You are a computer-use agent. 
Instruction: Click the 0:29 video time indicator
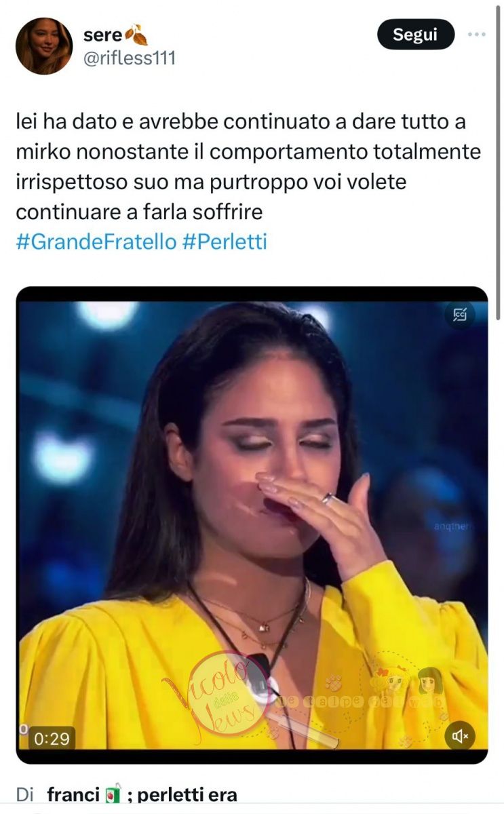coord(51,738)
